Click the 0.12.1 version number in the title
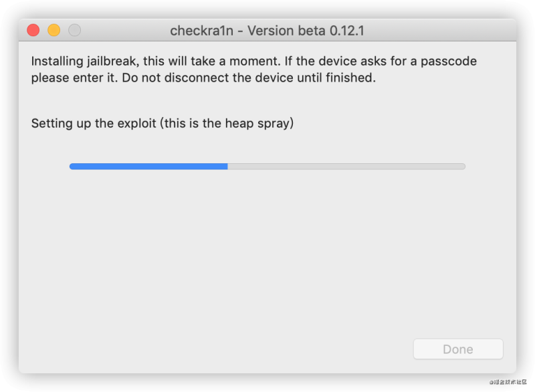Screen dimensions: 535x392 tap(347, 31)
